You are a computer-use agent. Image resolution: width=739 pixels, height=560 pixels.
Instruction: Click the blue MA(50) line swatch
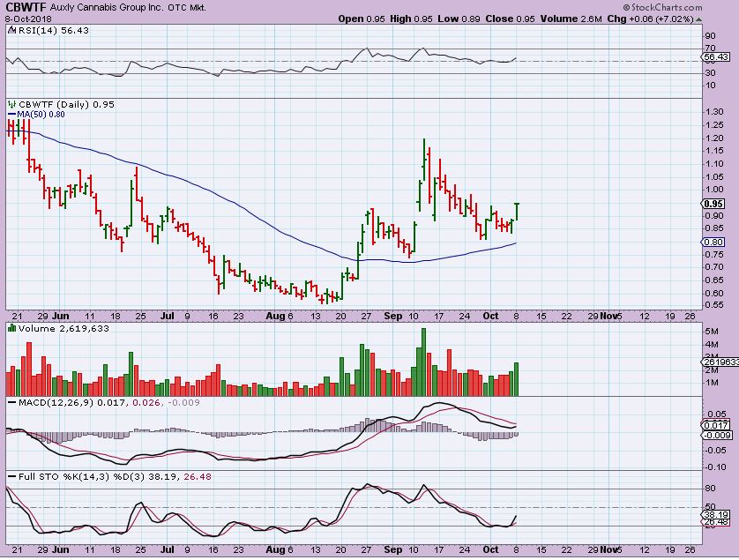click(x=11, y=115)
